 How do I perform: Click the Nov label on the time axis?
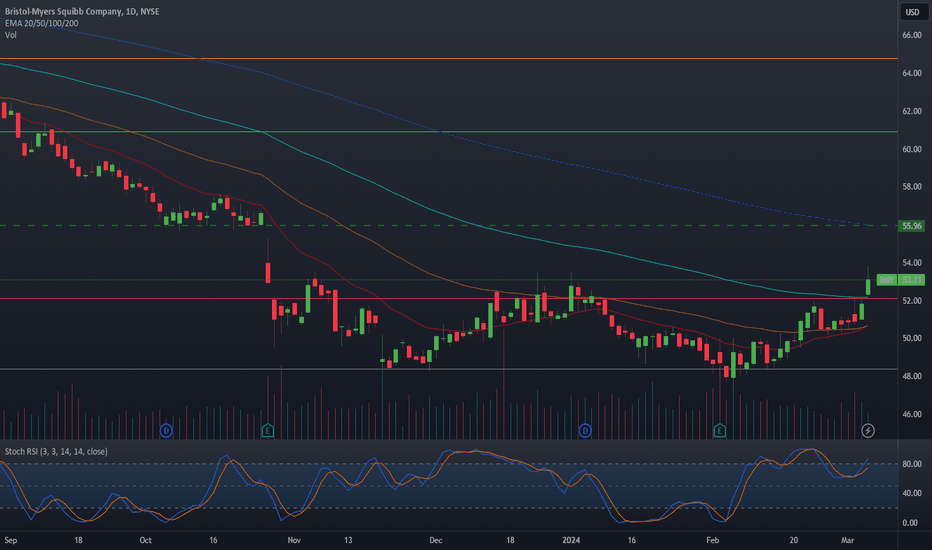pyautogui.click(x=294, y=540)
